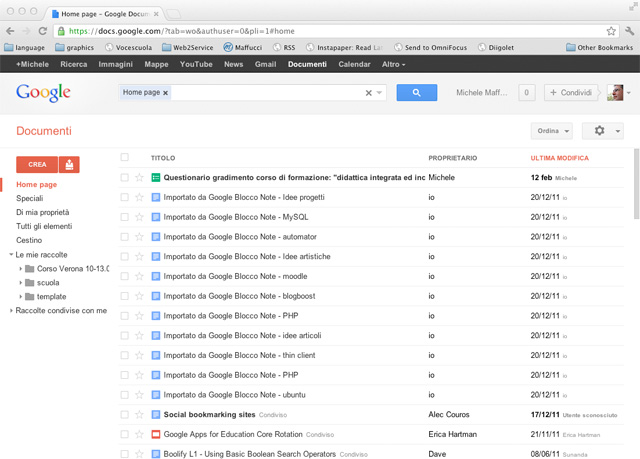Expand the scuola collection folder
Image resolution: width=640 pixels, height=459 pixels.
21,283
